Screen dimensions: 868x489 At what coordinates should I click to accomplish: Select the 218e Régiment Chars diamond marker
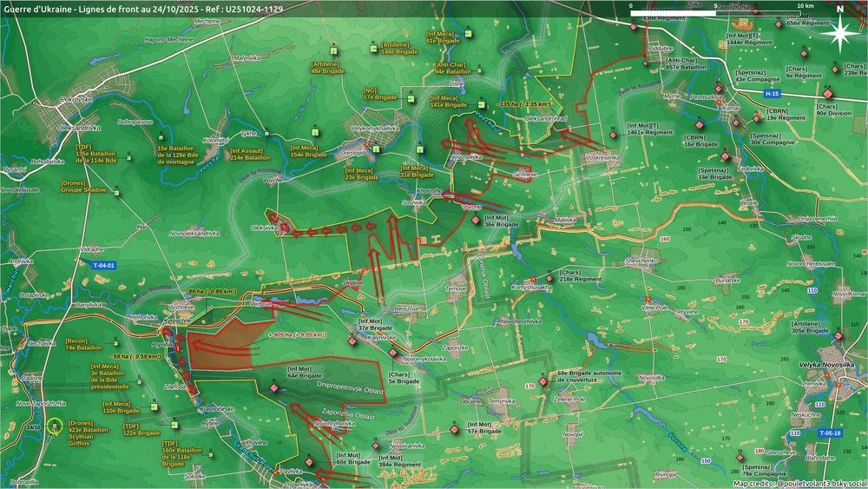[549, 279]
